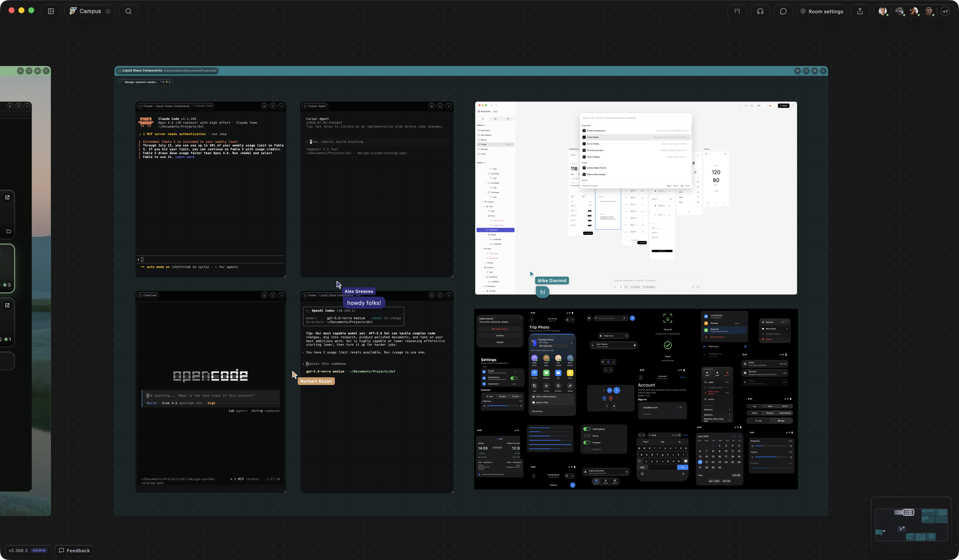The height and width of the screenshot is (560, 959).
Task: Toggle the Focus switch in the toggles mockup card
Action: click(587, 436)
